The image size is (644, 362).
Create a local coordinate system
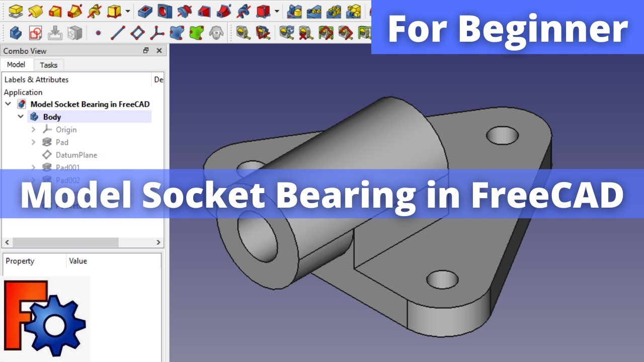click(157, 33)
